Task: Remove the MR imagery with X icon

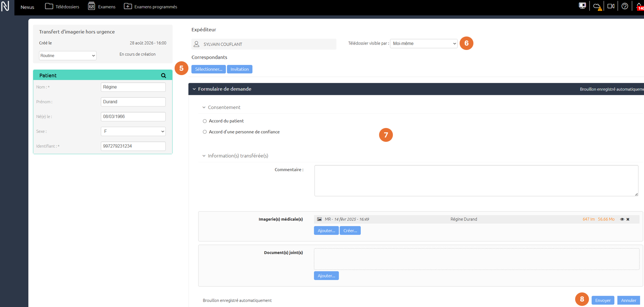Action: pyautogui.click(x=628, y=219)
